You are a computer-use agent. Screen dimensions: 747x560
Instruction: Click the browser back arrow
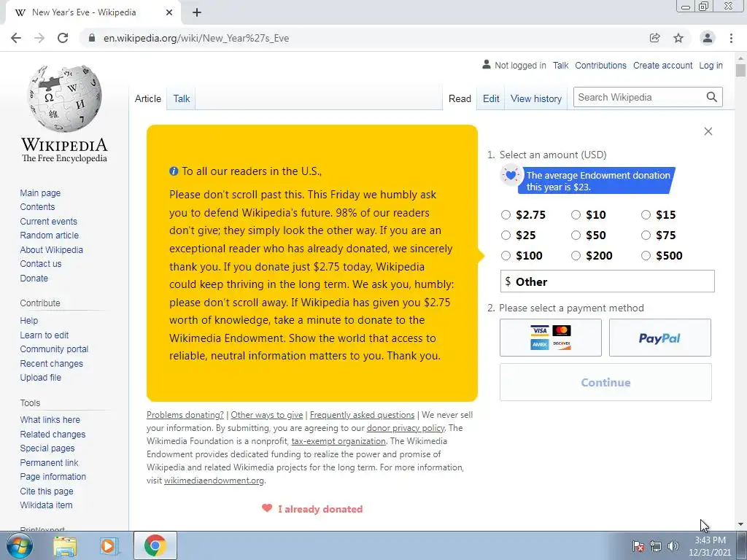point(16,38)
